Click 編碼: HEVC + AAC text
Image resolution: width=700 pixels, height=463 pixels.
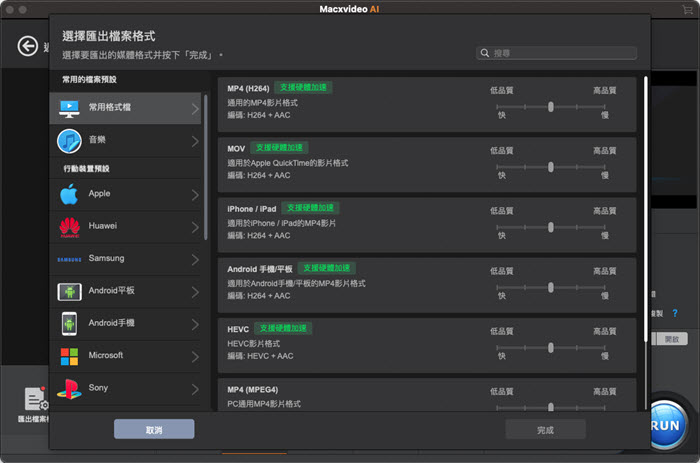tap(260, 356)
